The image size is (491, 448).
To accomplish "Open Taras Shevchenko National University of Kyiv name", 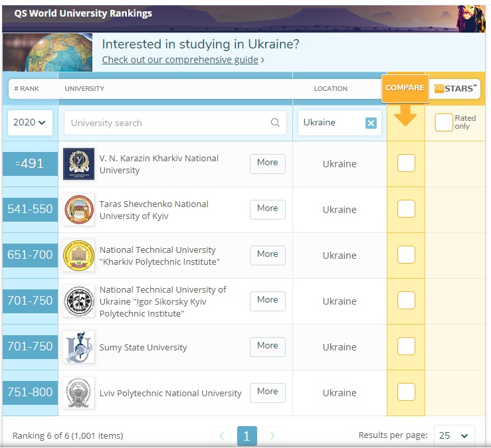I will coord(153,210).
